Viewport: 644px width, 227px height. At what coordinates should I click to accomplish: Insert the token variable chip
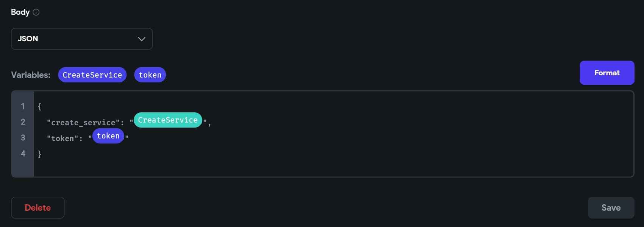(x=150, y=75)
